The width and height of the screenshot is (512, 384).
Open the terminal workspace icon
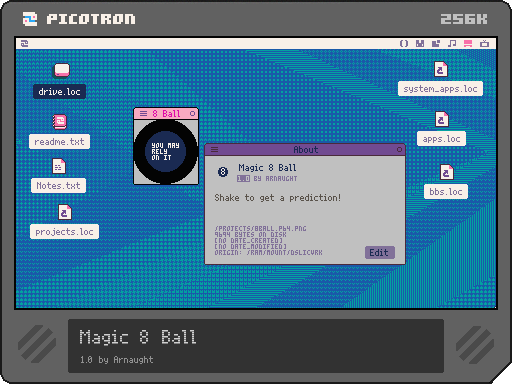pos(484,43)
